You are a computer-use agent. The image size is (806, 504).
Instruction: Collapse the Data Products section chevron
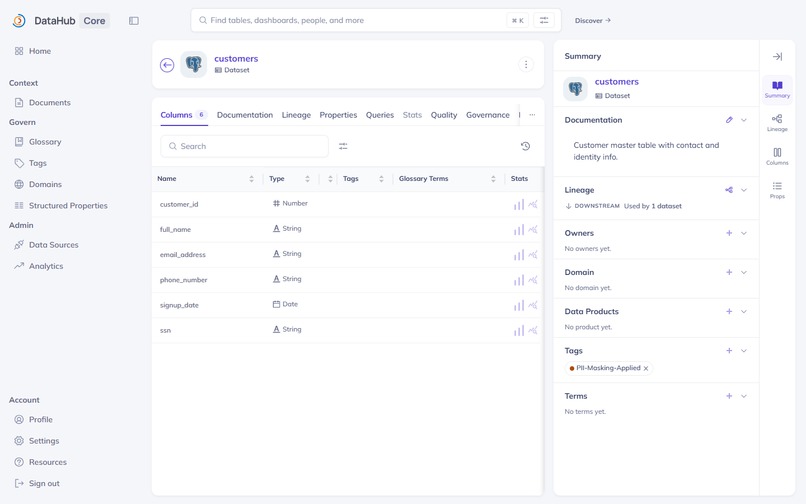tap(744, 311)
